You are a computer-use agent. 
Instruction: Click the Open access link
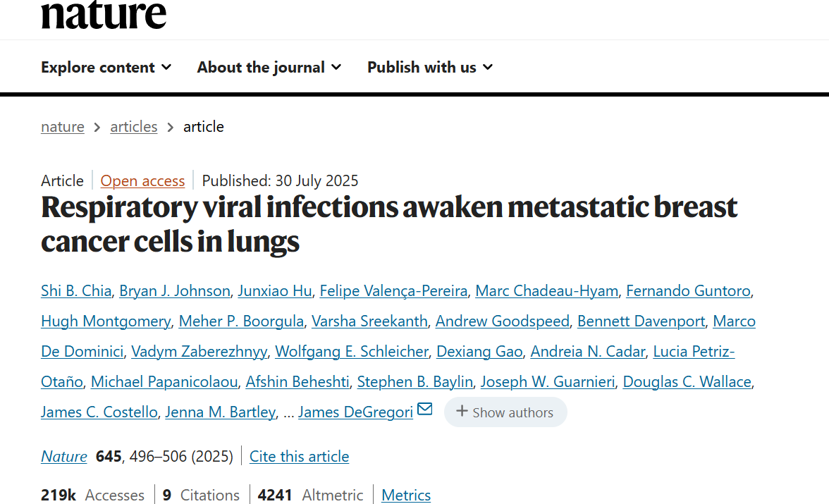point(142,180)
